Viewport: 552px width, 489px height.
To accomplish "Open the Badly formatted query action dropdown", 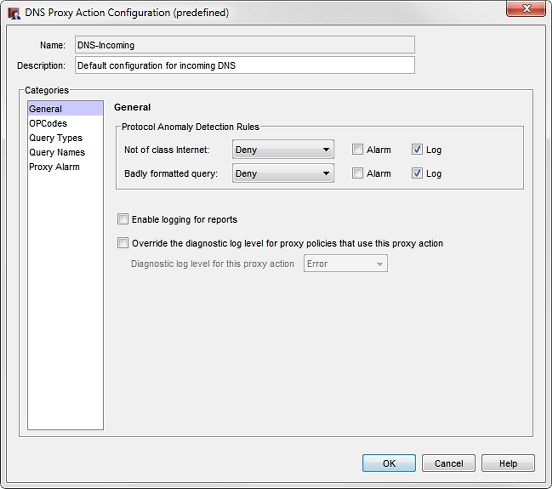I will click(x=283, y=174).
